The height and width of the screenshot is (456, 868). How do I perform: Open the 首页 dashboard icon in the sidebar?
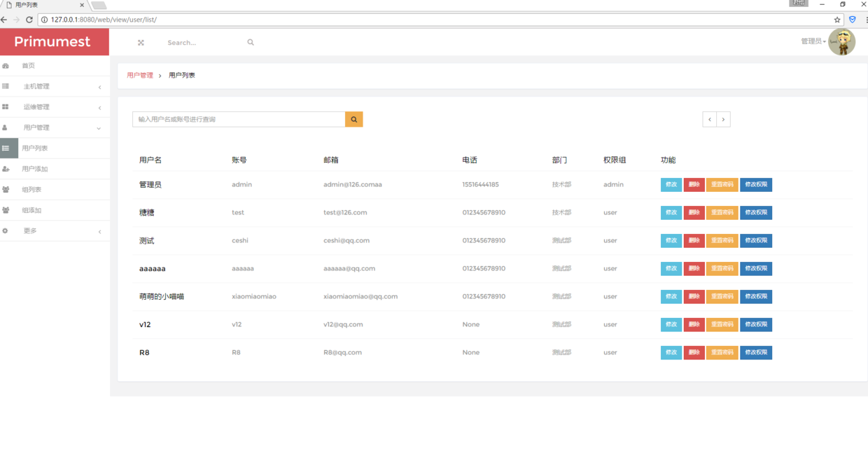6,66
